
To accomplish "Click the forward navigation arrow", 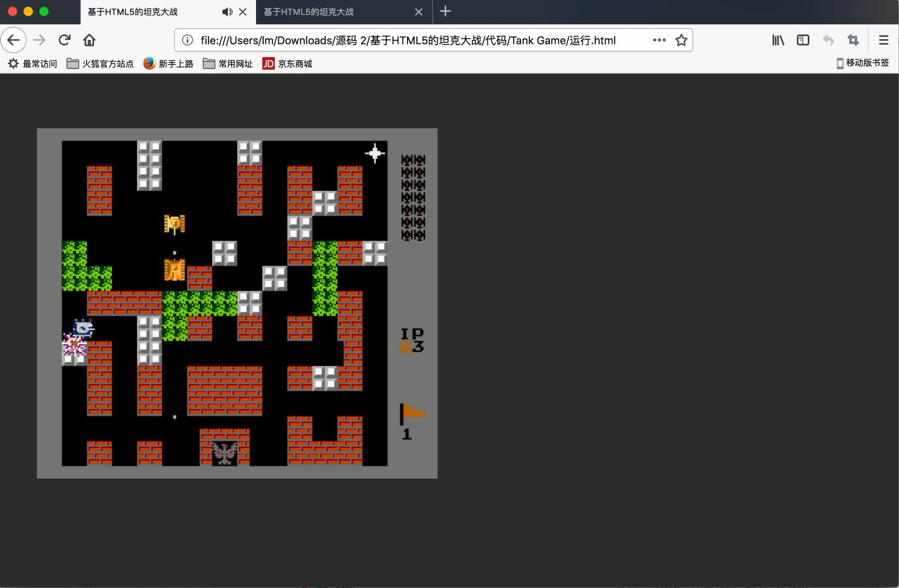I will tap(39, 40).
